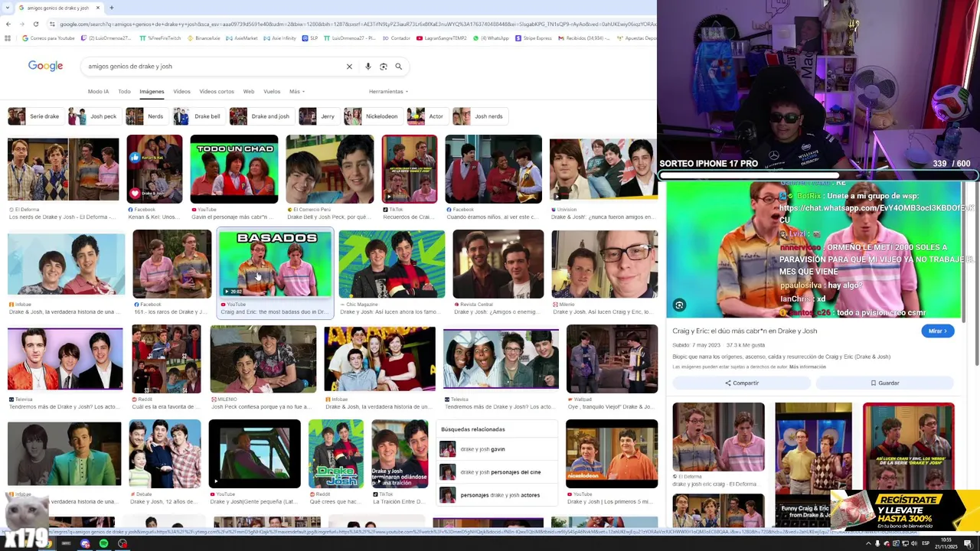Viewport: 980px width, 551px height.
Task: Clear the search box with the X icon
Action: tap(349, 67)
